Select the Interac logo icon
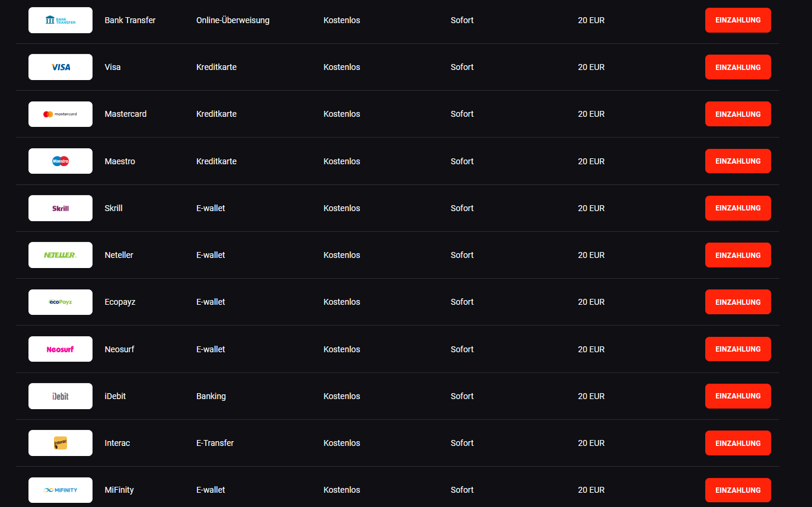The image size is (812, 507). (60, 443)
